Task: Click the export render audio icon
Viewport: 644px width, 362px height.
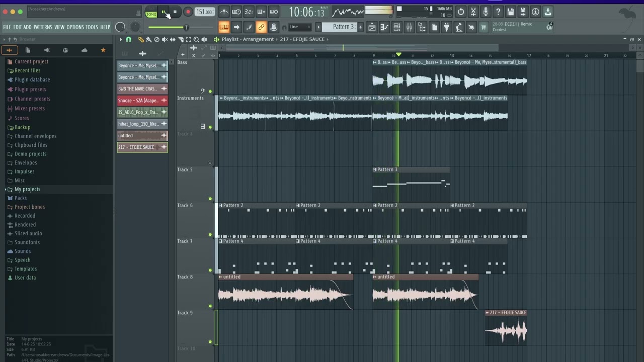Action: 523,12
